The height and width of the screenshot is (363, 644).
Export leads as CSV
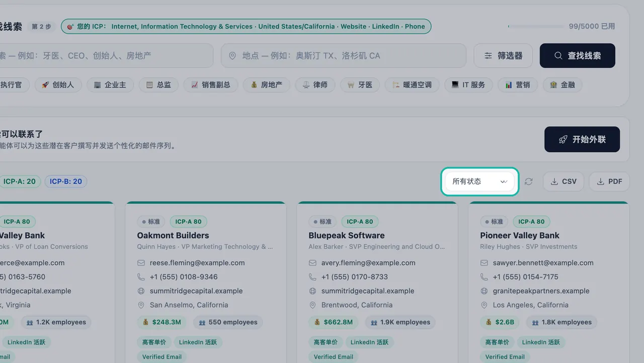click(x=563, y=181)
